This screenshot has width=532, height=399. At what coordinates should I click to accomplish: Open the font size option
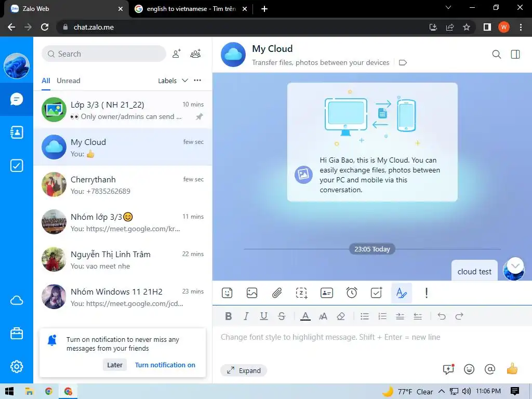point(323,316)
